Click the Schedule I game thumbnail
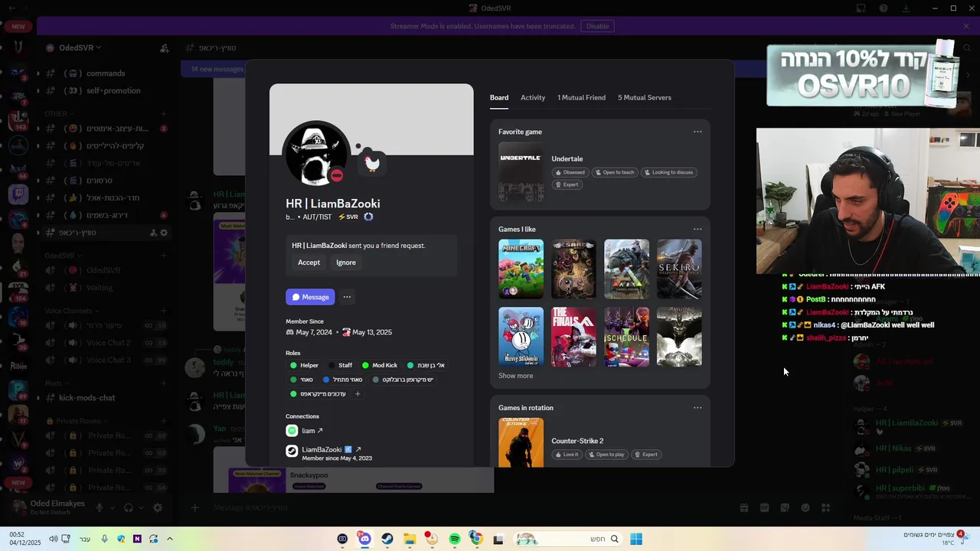Image resolution: width=980 pixels, height=551 pixels. coord(626,337)
